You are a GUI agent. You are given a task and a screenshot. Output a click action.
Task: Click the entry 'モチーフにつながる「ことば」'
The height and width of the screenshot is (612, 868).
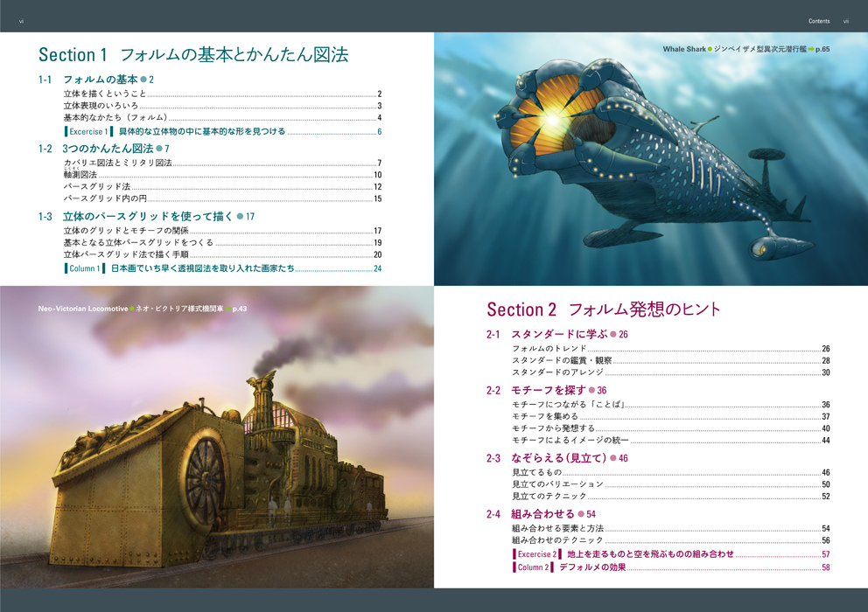tap(671, 405)
